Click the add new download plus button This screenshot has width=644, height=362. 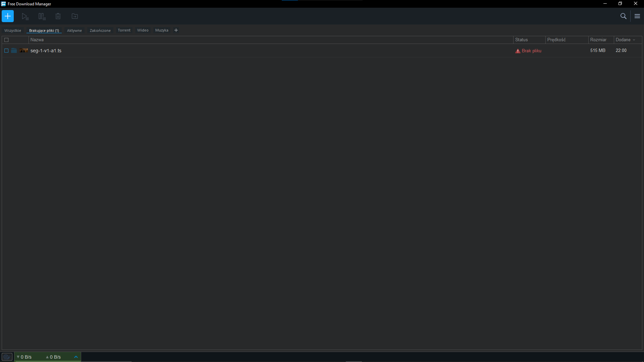8,16
